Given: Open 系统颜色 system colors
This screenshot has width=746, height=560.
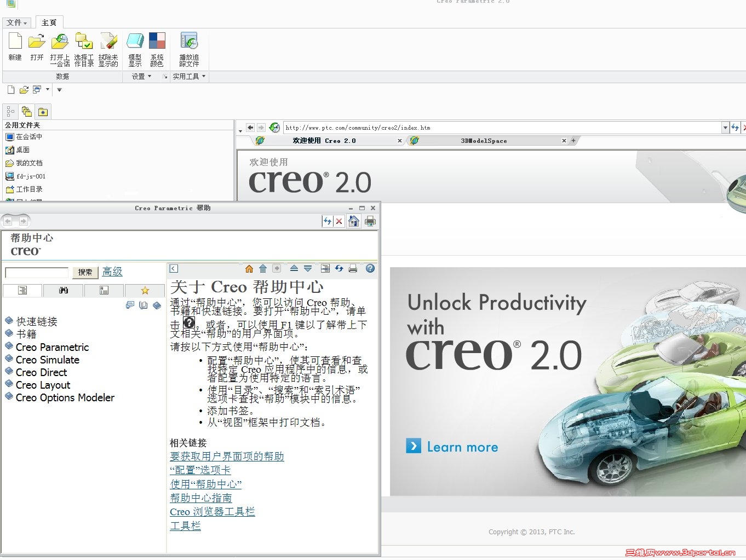Looking at the screenshot, I should tap(157, 49).
